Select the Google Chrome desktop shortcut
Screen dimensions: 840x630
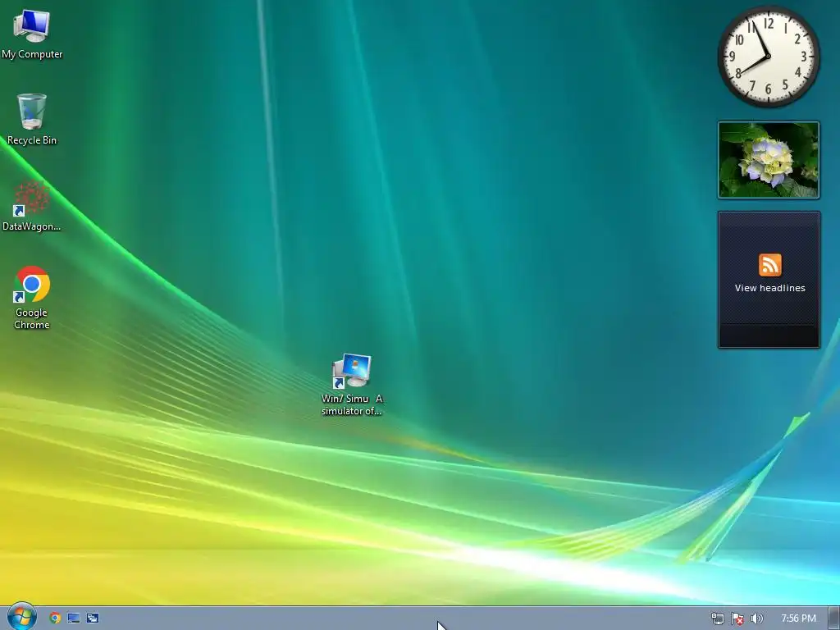[x=32, y=297]
